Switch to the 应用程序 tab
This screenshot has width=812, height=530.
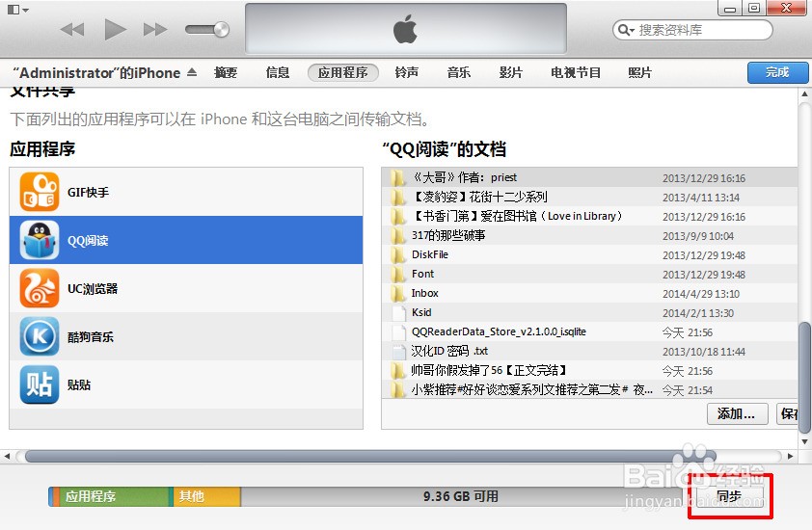click(342, 72)
